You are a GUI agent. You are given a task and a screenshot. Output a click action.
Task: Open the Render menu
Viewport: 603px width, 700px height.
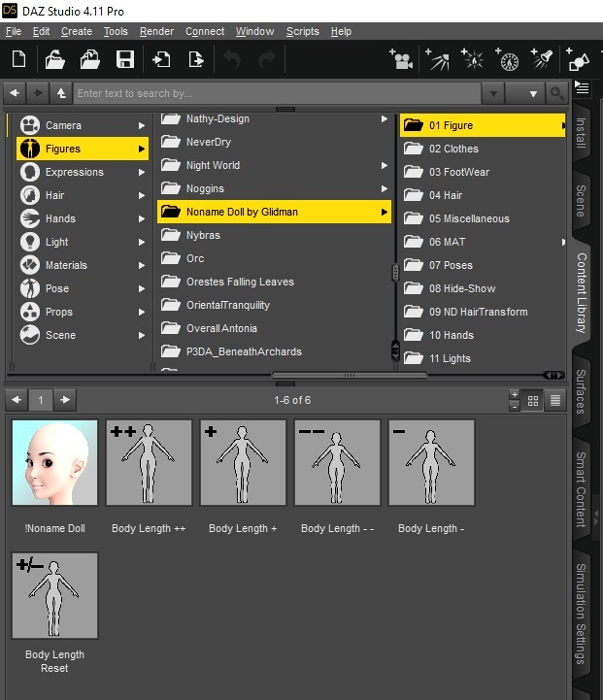[x=156, y=32]
